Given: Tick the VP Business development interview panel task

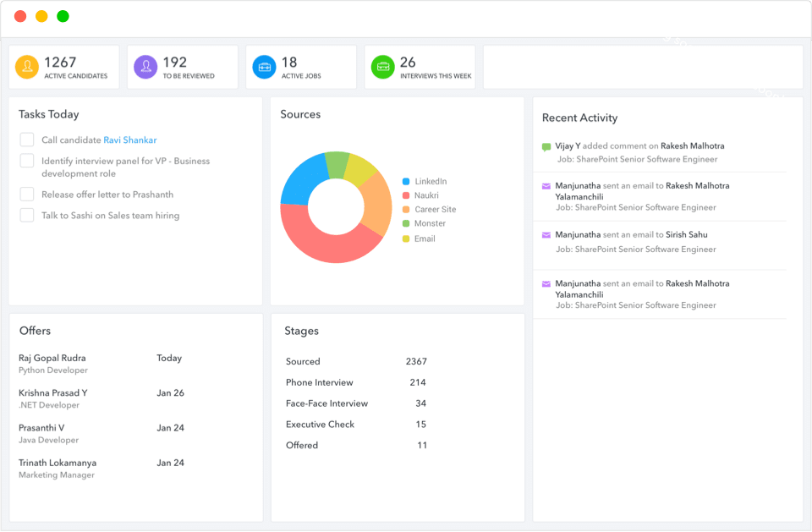Looking at the screenshot, I should 26,161.
